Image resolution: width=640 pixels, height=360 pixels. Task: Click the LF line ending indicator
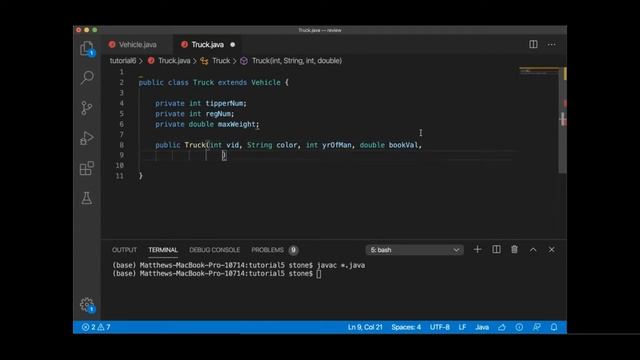[462, 327]
